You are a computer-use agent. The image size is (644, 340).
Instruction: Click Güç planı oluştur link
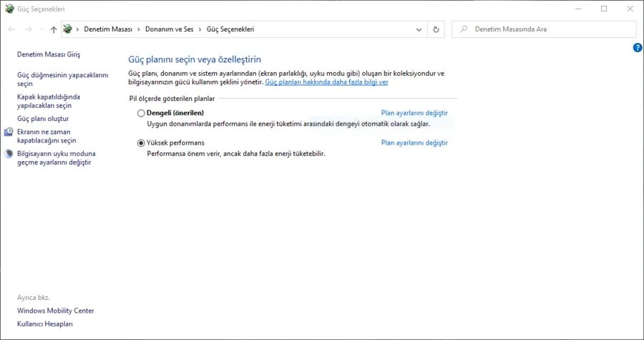(43, 119)
